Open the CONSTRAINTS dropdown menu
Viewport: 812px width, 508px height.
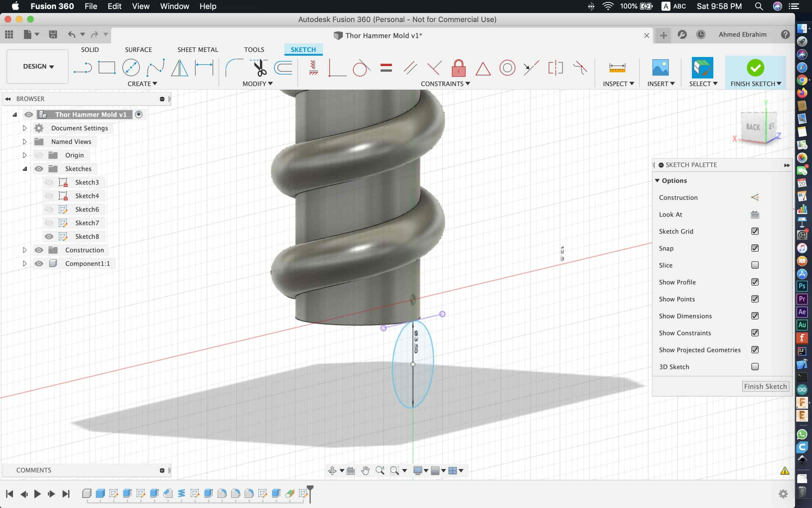(x=445, y=84)
